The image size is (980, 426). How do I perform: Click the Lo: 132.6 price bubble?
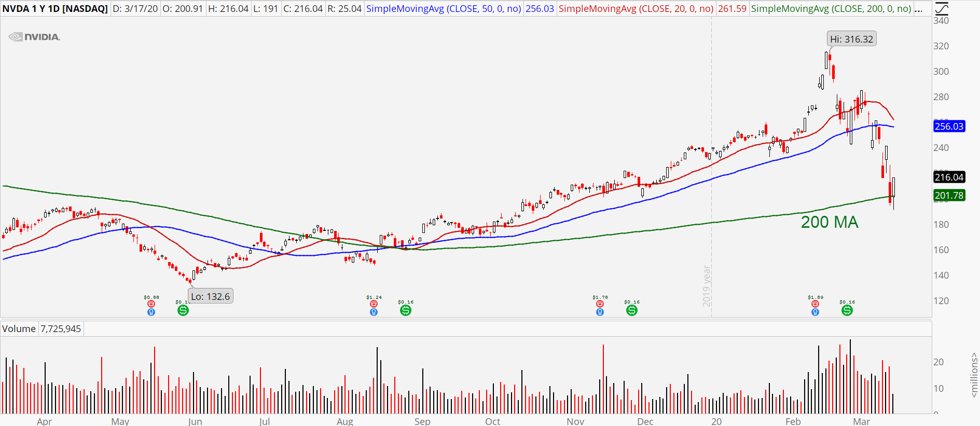click(210, 296)
